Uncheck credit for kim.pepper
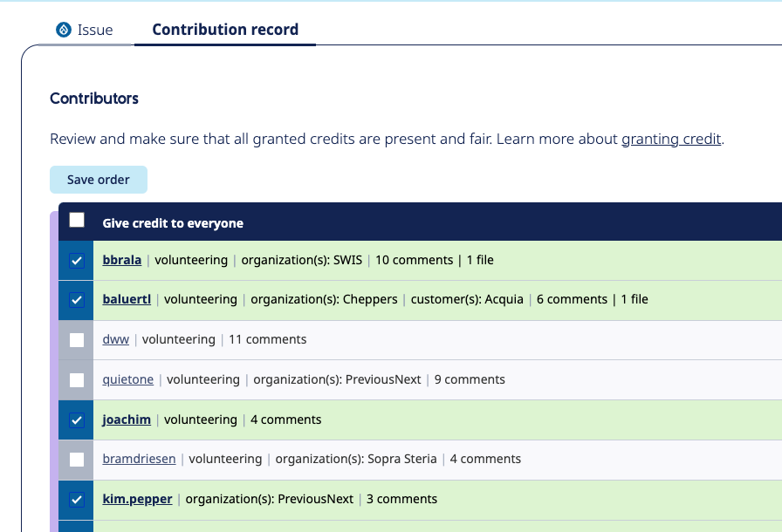Image resolution: width=782 pixels, height=532 pixels. pyautogui.click(x=76, y=499)
